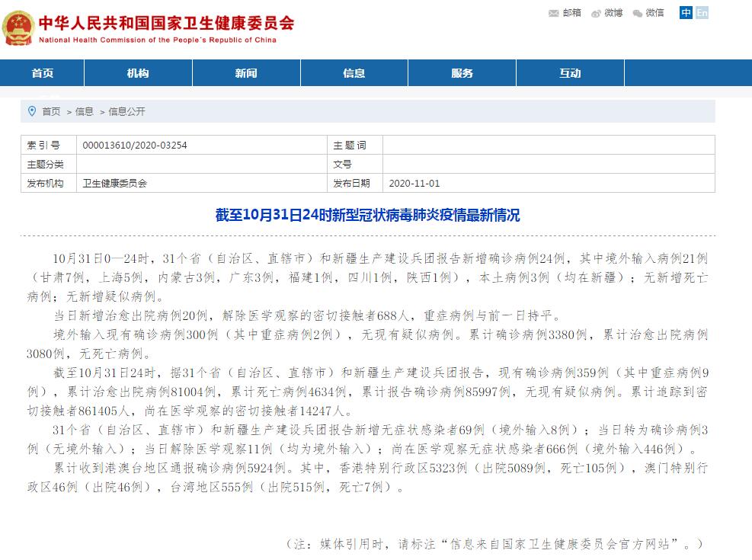Click the 文号 label cell

355,165
